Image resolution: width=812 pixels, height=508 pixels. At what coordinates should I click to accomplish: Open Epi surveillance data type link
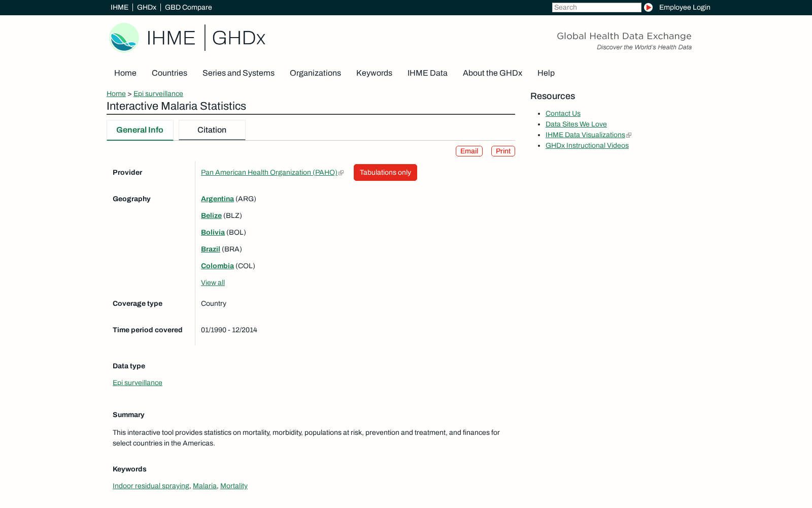point(138,383)
